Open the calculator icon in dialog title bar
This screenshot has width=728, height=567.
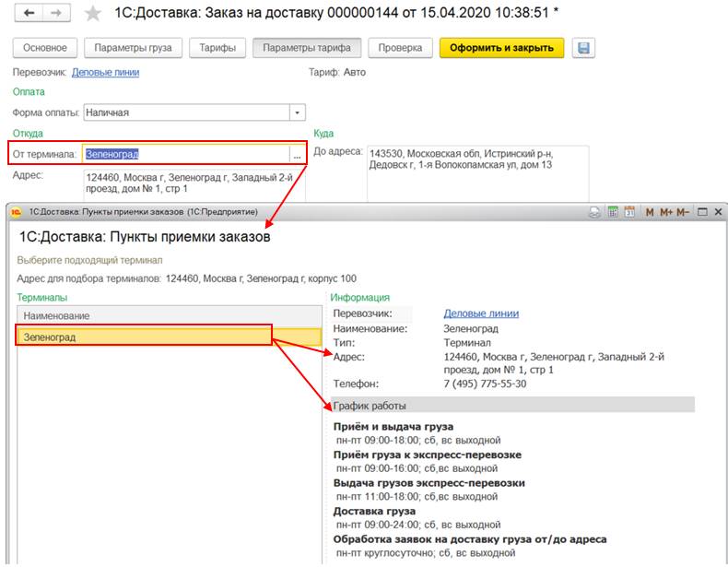[614, 212]
